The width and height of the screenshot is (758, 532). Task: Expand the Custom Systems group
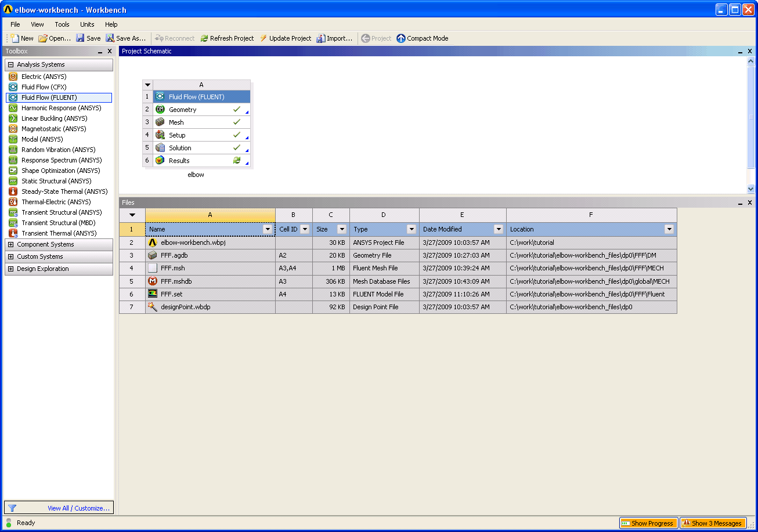click(x=10, y=256)
